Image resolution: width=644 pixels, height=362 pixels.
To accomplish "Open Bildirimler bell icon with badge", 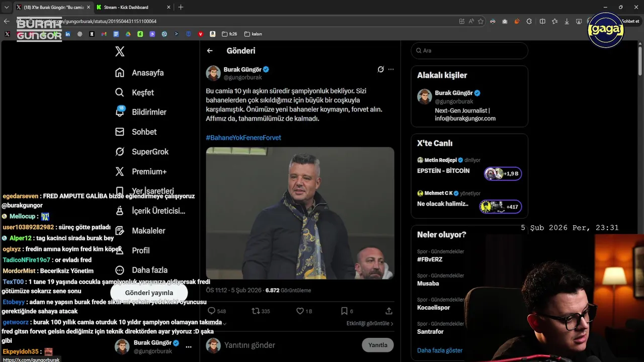I will [120, 112].
